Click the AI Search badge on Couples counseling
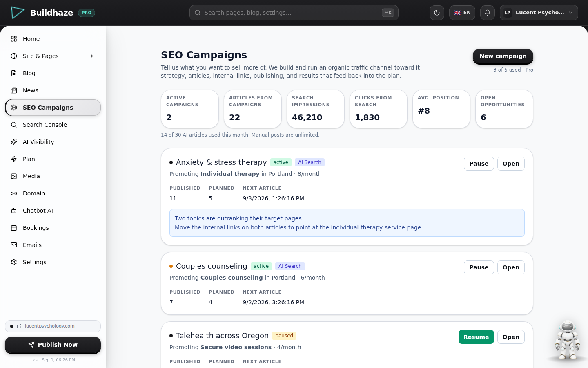Viewport: 588px width, 368px height. coord(290,266)
